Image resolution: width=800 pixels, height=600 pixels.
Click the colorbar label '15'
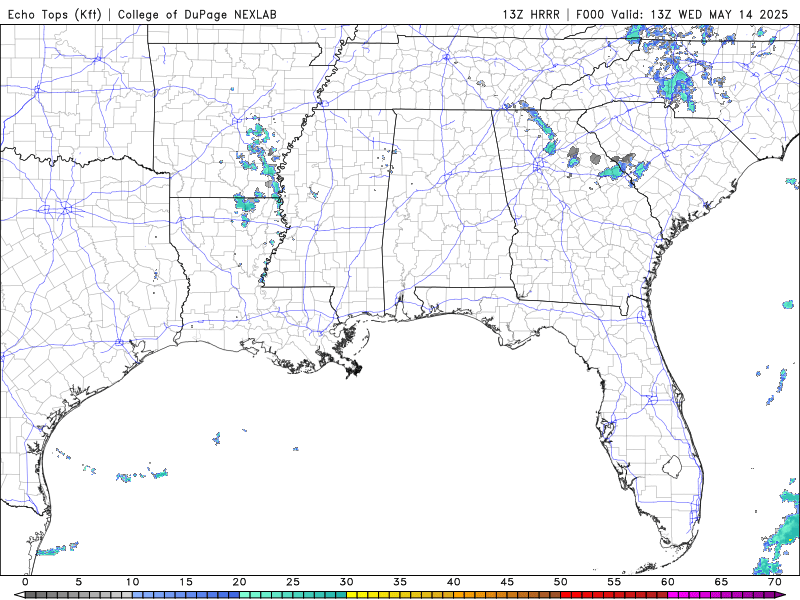pyautogui.click(x=186, y=582)
